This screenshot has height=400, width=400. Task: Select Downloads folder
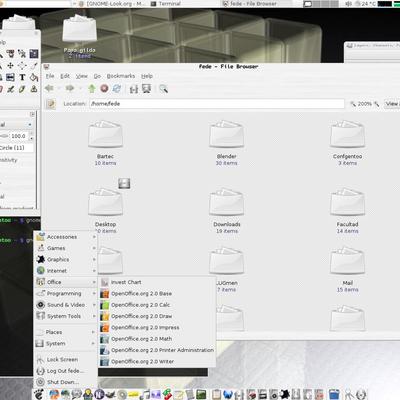click(227, 211)
